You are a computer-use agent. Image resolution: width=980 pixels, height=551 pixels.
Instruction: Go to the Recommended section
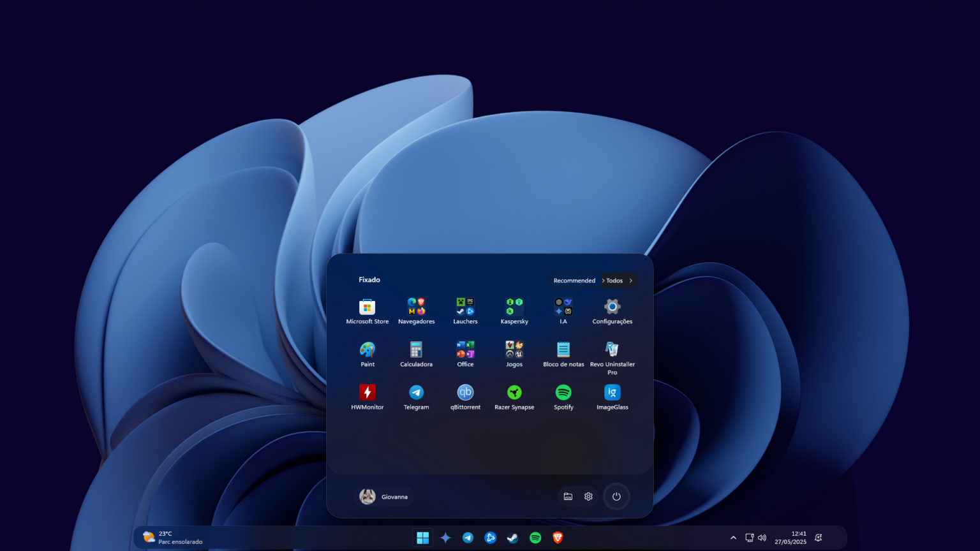click(x=574, y=281)
